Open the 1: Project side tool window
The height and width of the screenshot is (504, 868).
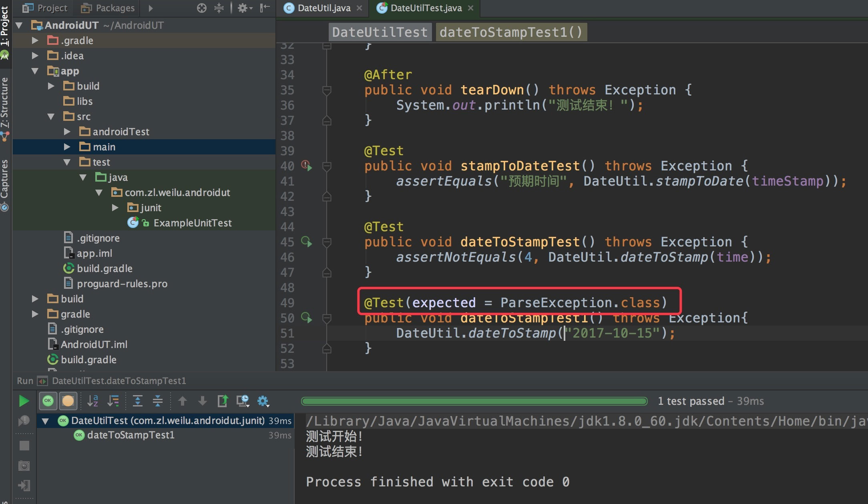pyautogui.click(x=5, y=32)
